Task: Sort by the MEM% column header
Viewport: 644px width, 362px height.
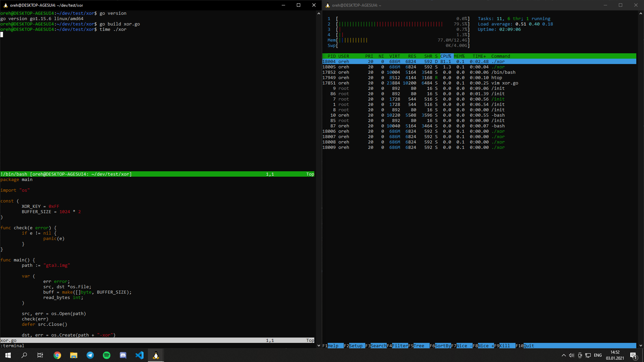Action: [459, 56]
